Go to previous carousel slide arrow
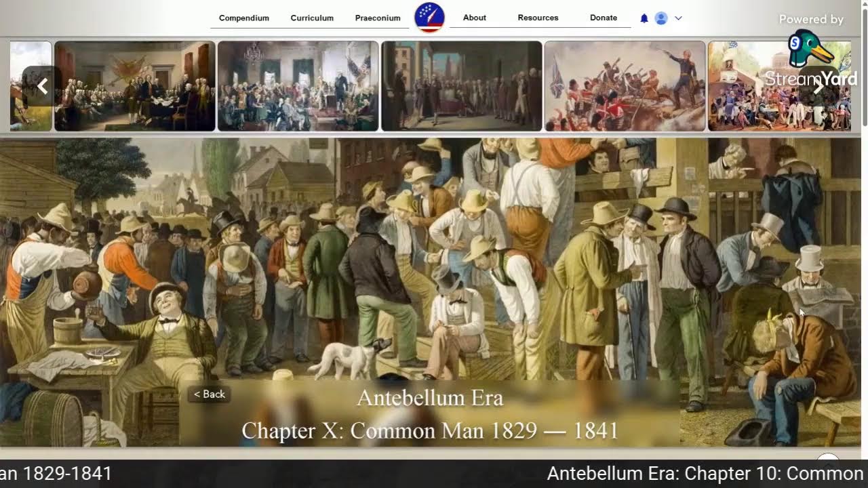 [x=42, y=86]
